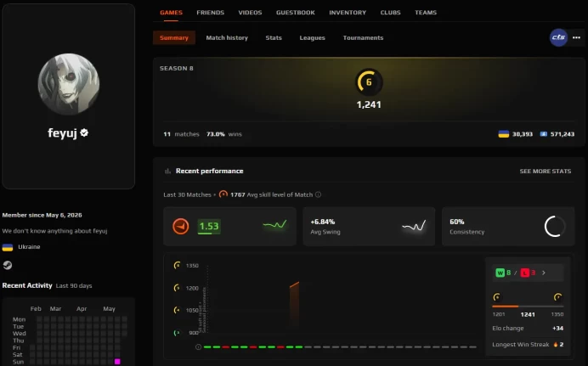Screen dimensions: 588x366
Task: Click the 1.53 rating value
Action: (209, 226)
